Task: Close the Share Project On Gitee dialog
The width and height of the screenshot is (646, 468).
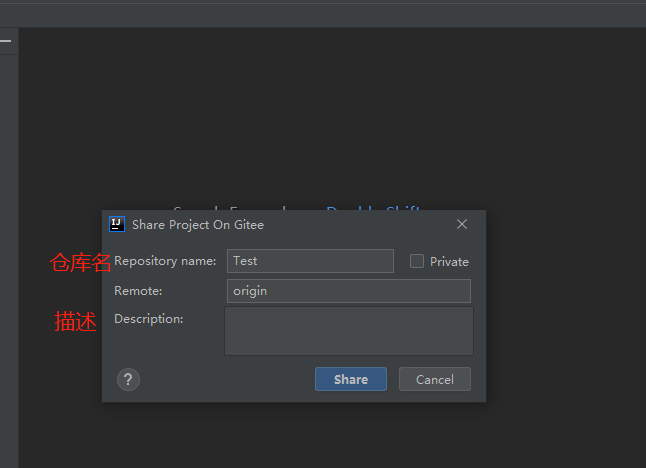Action: (462, 224)
